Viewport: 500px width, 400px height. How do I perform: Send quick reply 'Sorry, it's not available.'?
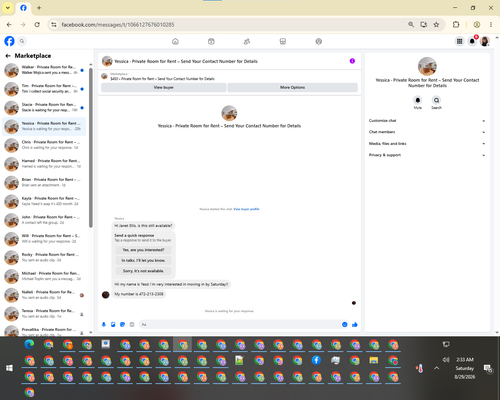(x=143, y=271)
